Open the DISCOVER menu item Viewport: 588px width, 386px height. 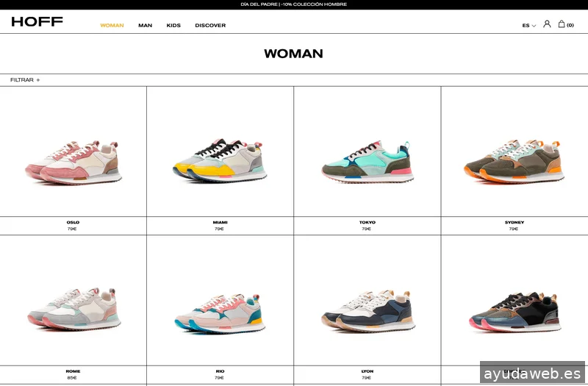coord(210,26)
